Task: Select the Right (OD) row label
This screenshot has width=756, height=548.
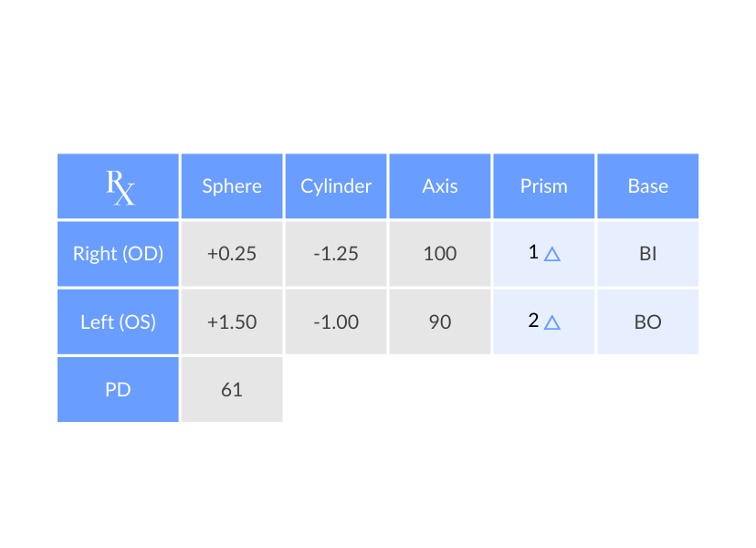Action: 118,254
